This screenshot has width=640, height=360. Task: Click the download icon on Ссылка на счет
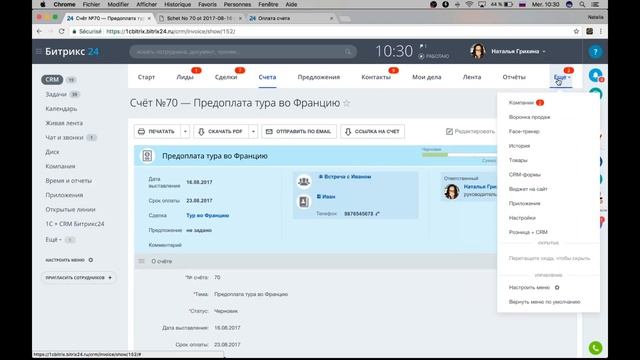[x=348, y=131]
